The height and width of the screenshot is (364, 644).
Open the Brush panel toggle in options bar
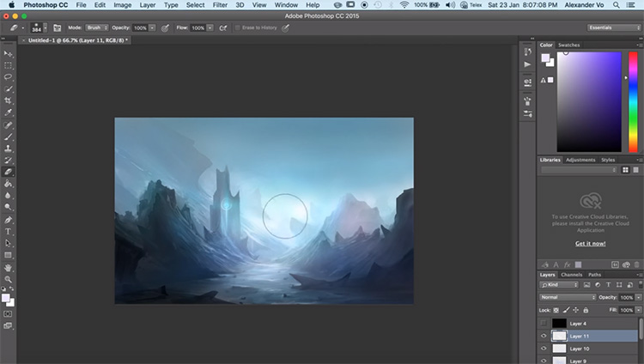coord(57,28)
